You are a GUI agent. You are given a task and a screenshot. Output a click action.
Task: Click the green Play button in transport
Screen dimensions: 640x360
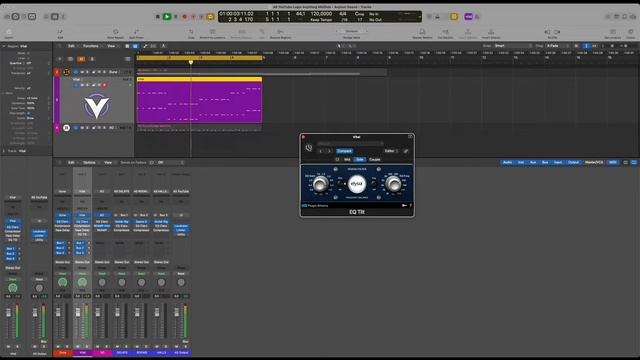167,17
